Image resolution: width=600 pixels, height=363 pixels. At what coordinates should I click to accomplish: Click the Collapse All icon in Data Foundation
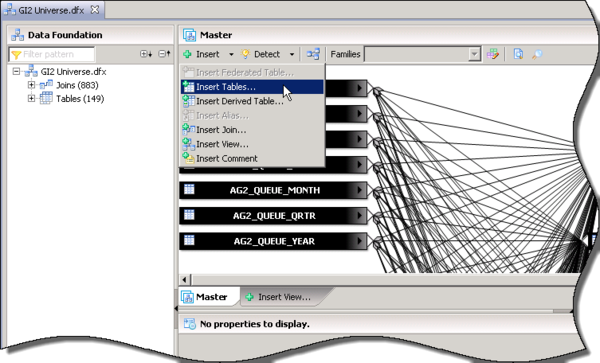[164, 54]
